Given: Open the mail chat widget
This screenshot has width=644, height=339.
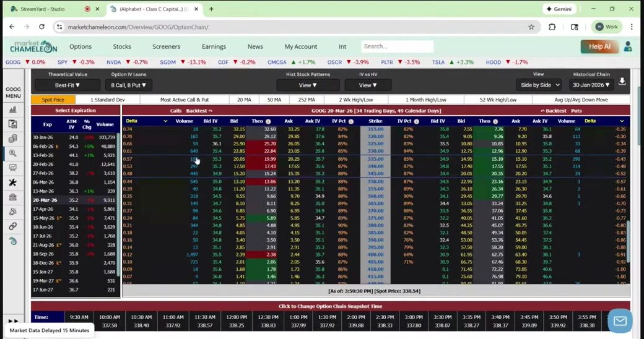Looking at the screenshot, I should 620,320.
